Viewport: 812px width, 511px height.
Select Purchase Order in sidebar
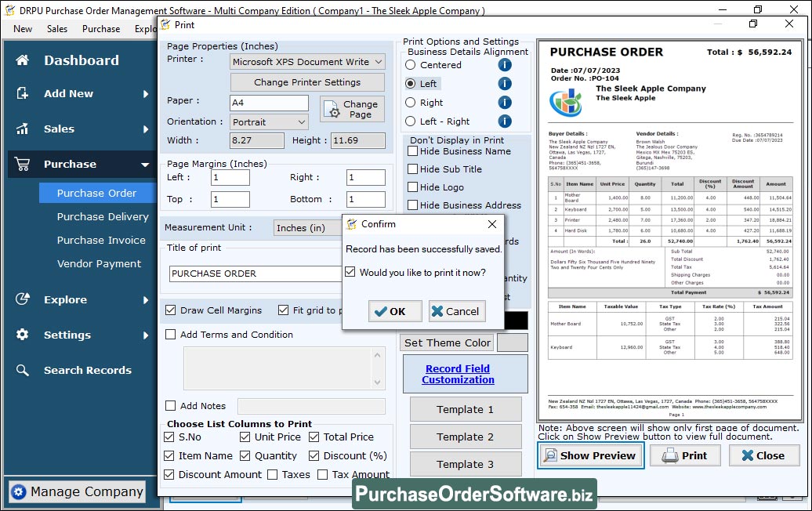click(97, 193)
